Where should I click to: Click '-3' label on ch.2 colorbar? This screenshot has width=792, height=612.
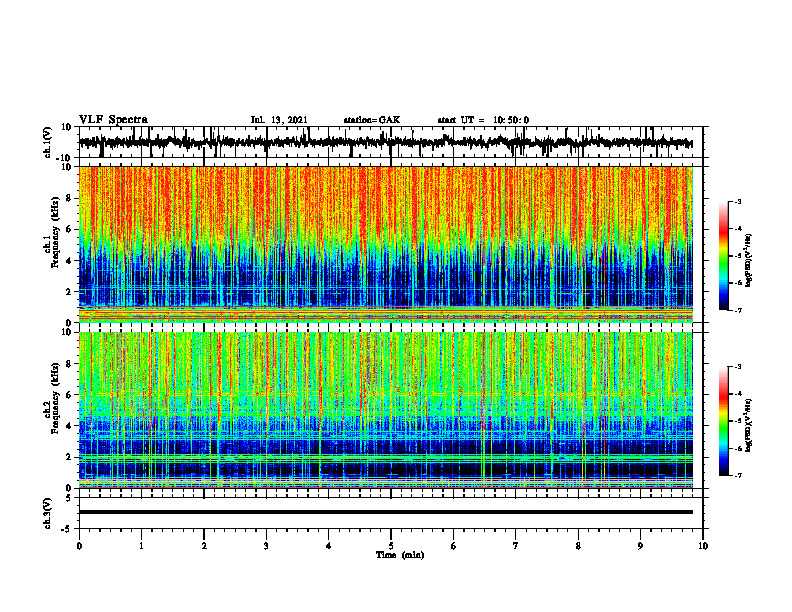(737, 367)
